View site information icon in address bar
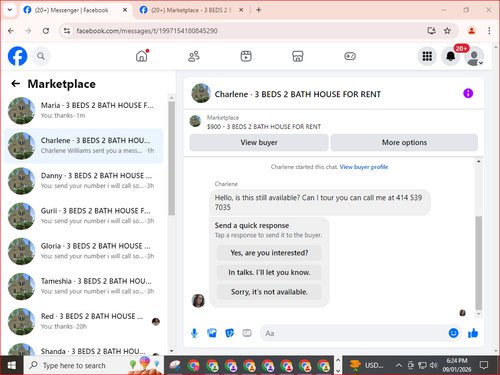The height and width of the screenshot is (375, 500). pyautogui.click(x=67, y=31)
